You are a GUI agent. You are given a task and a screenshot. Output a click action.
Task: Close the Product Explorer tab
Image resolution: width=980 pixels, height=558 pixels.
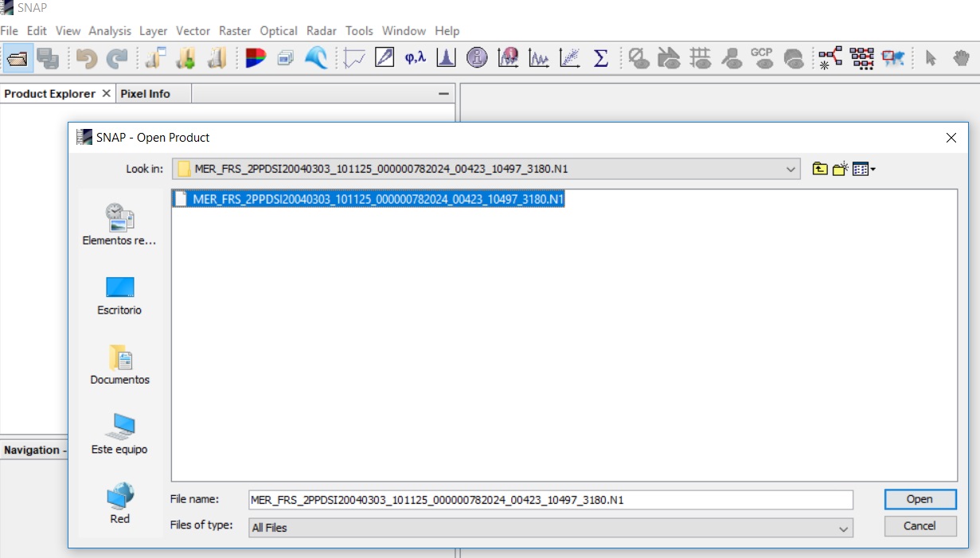click(106, 94)
